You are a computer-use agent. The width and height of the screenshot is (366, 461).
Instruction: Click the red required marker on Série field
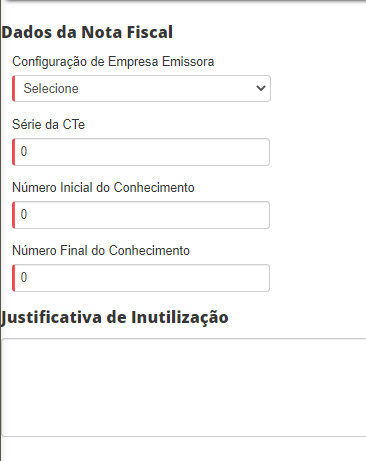click(x=14, y=152)
